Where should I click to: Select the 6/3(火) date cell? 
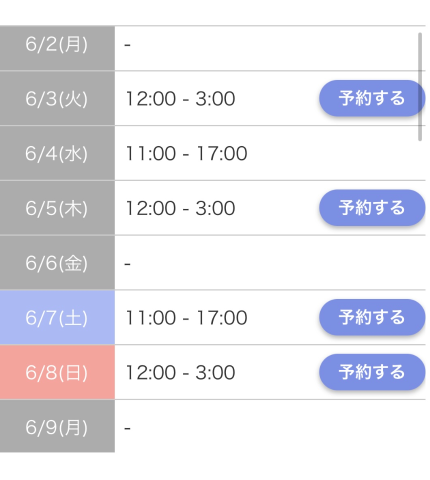pyautogui.click(x=57, y=98)
